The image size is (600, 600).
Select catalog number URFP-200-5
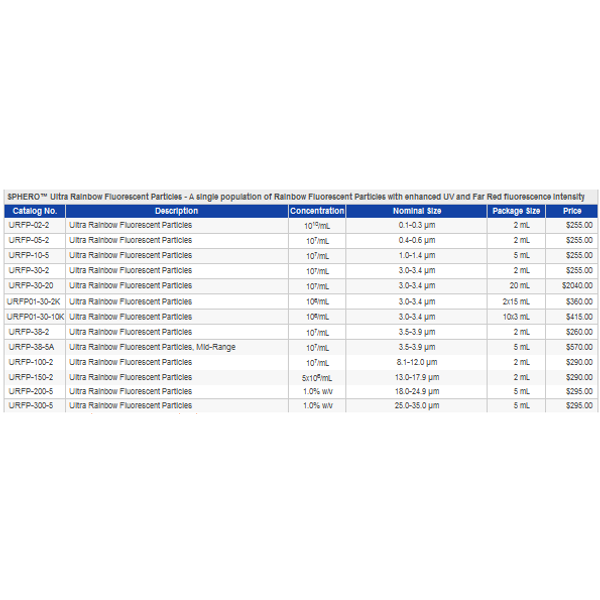[31, 391]
